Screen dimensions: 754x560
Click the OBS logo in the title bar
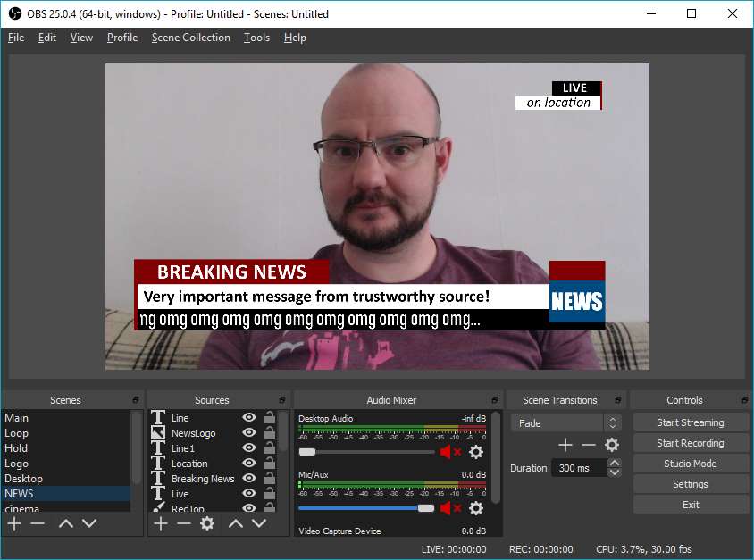click(x=15, y=13)
